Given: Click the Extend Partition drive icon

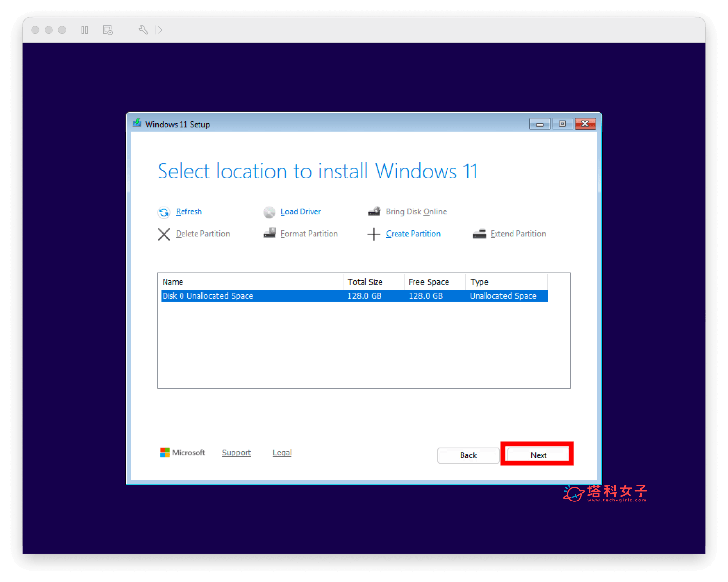Looking at the screenshot, I should click(x=480, y=234).
